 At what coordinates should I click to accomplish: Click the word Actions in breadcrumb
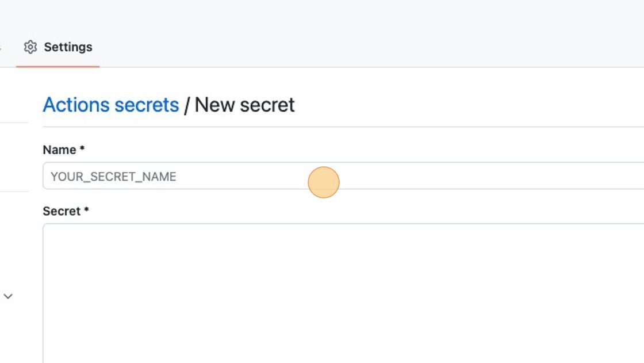76,105
